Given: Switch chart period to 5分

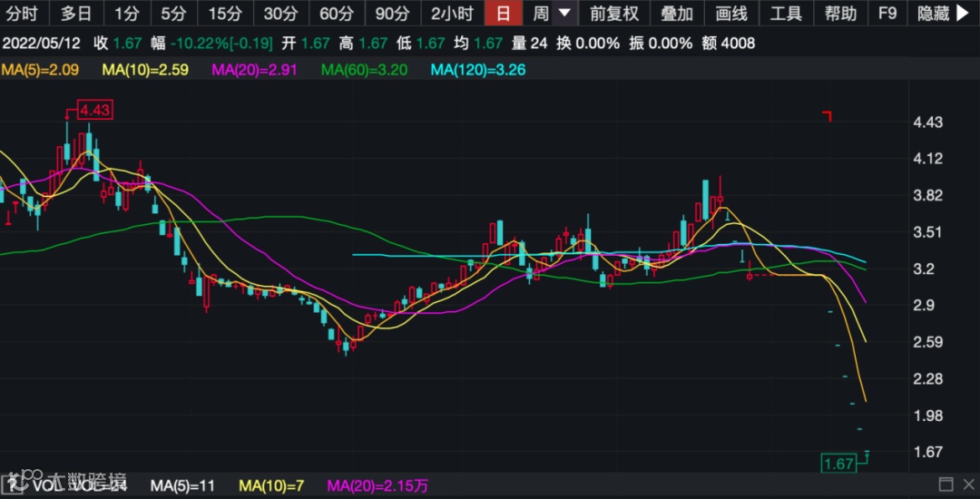Looking at the screenshot, I should tap(173, 13).
